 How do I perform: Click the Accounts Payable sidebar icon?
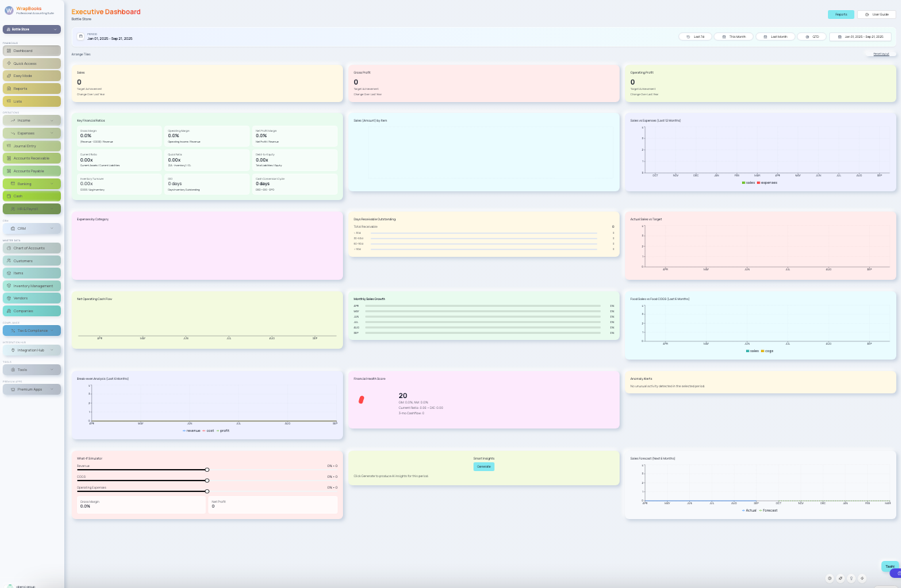(x=9, y=171)
